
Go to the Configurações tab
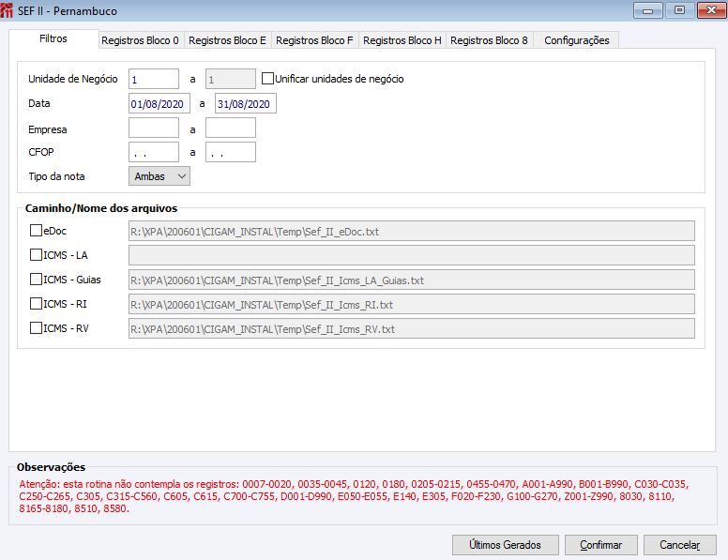577,40
